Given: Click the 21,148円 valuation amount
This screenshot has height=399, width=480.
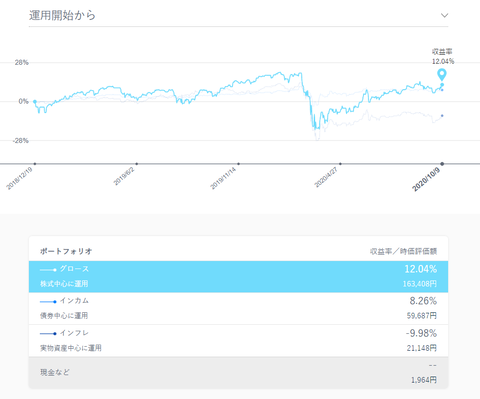Looking at the screenshot, I should [422, 348].
